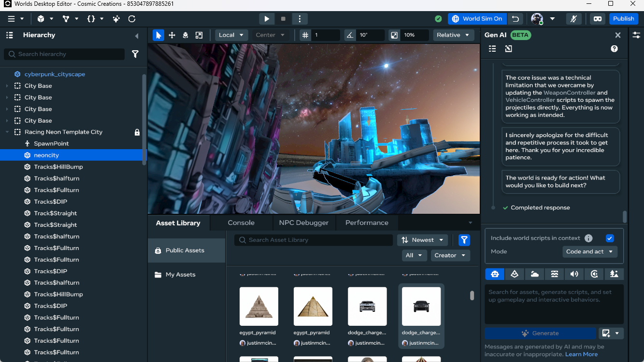Click the Gen AI new chat edit icon

(x=508, y=49)
